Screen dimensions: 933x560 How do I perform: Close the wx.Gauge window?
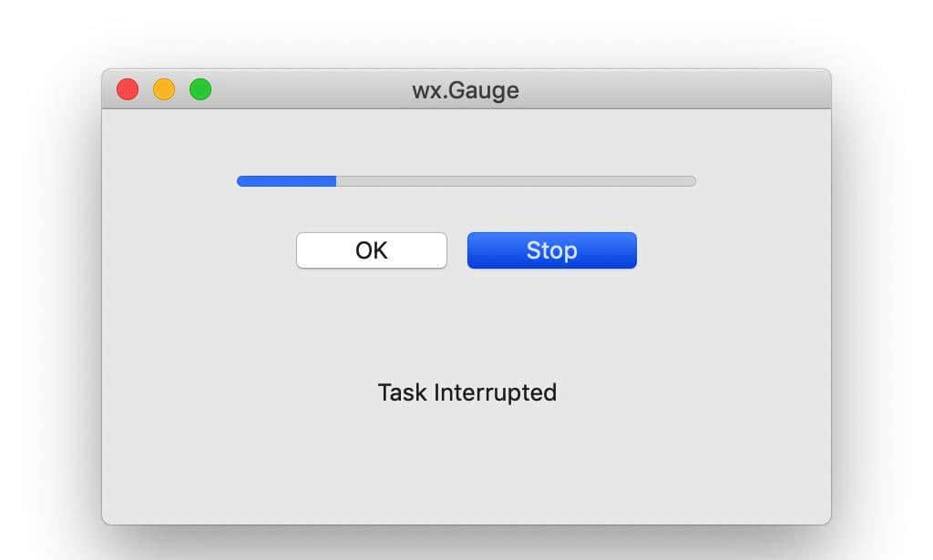pyautogui.click(x=128, y=89)
